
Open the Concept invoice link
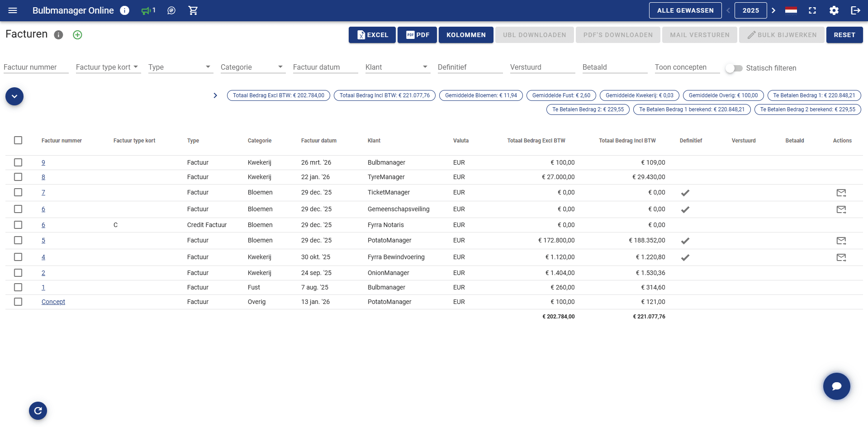pyautogui.click(x=53, y=302)
